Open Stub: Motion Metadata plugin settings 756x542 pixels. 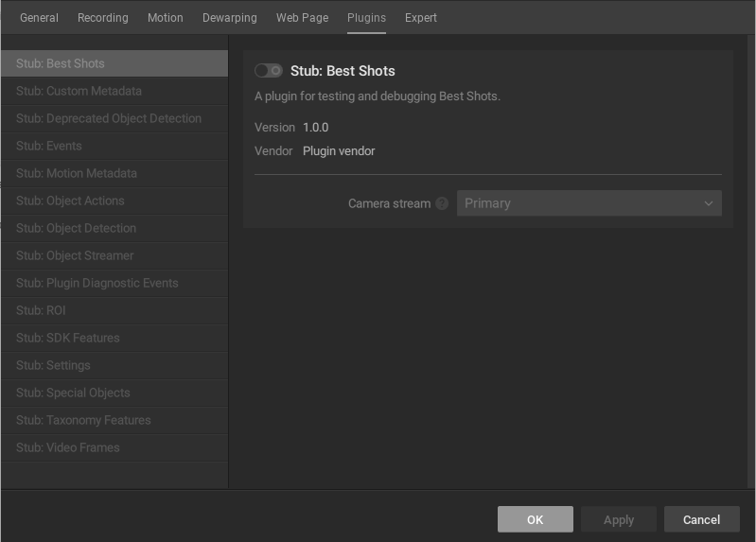[77, 173]
